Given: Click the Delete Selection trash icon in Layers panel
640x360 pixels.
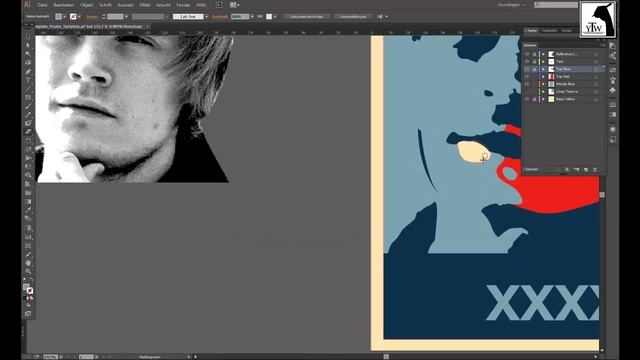Looking at the screenshot, I should pyautogui.click(x=595, y=169).
